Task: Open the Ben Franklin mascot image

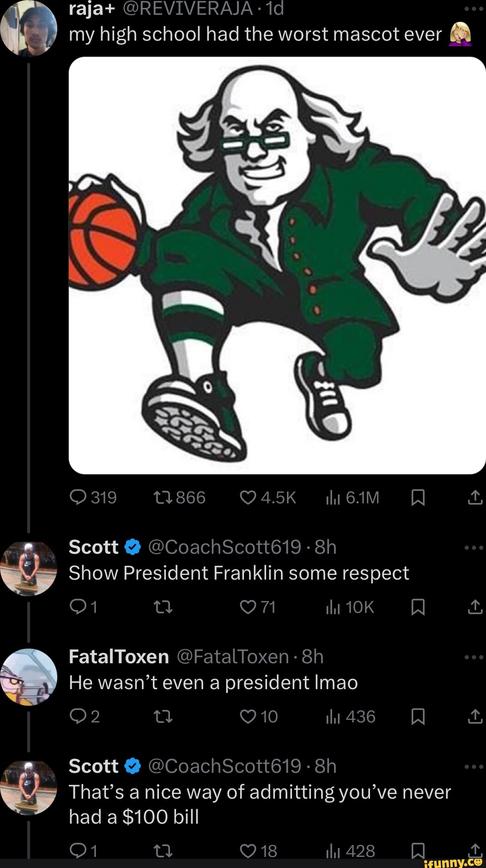Action: click(277, 265)
